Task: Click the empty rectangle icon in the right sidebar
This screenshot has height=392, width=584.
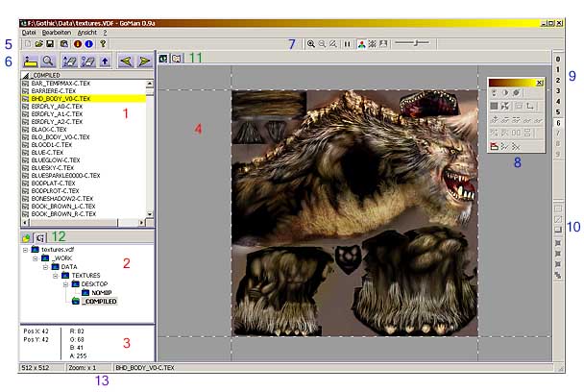Action: pyautogui.click(x=558, y=208)
